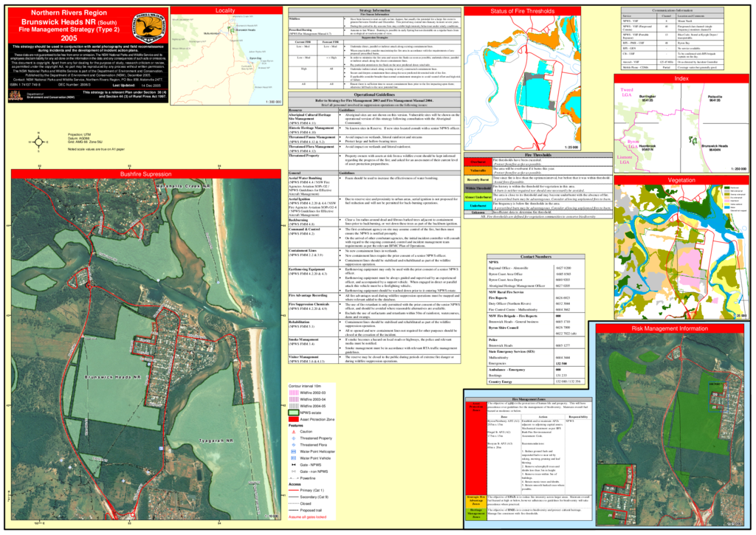The image size is (756, 535).
Task: Click the Water Point Helicopter legend symbol
Action: click(x=294, y=452)
